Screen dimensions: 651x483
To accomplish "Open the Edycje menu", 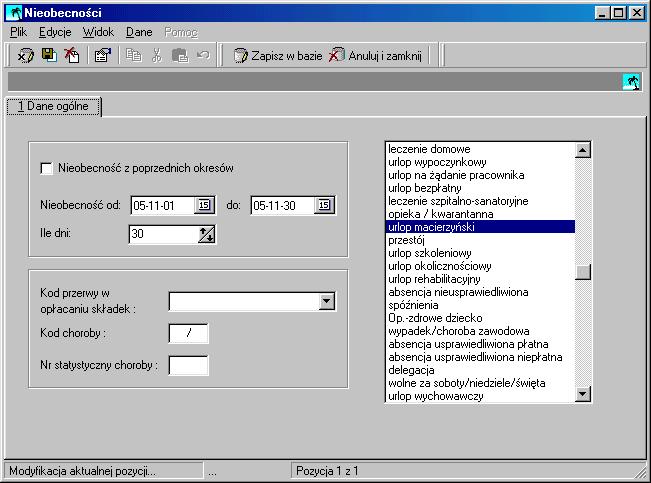I will click(x=55, y=32).
